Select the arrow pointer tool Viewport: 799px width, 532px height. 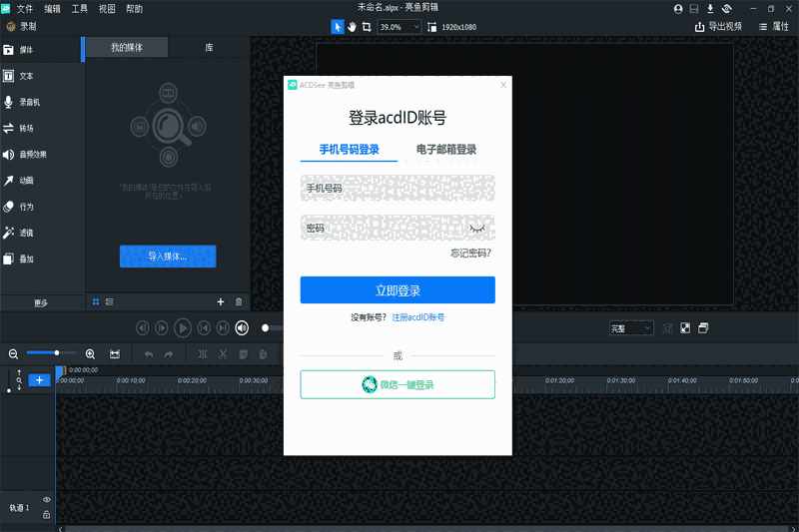(x=337, y=27)
